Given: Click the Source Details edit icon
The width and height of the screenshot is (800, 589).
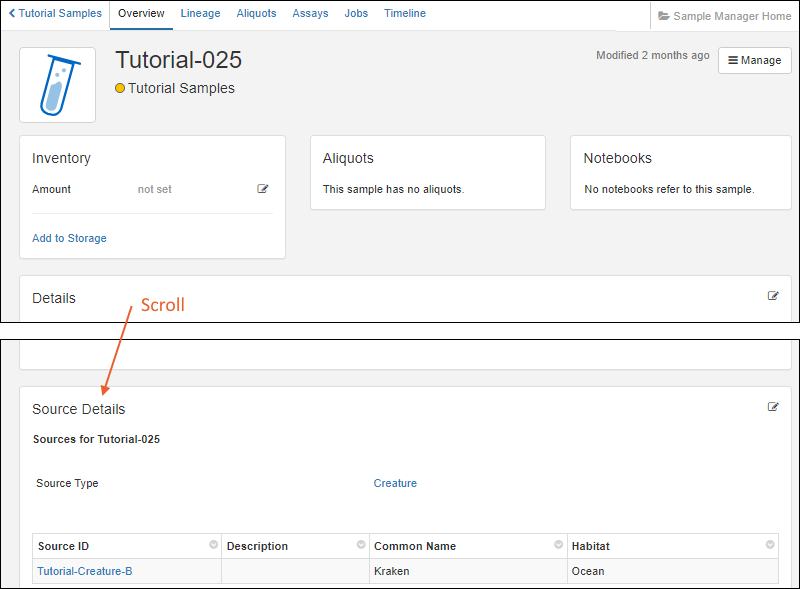Looking at the screenshot, I should (773, 407).
